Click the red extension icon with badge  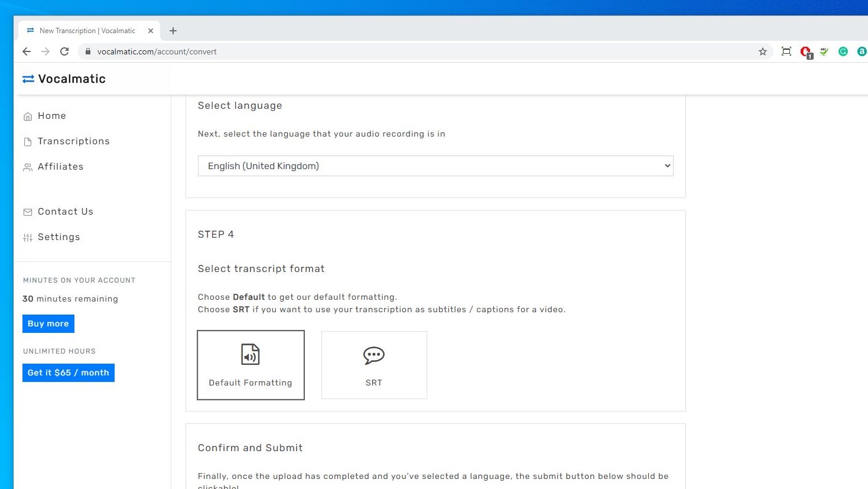click(806, 52)
